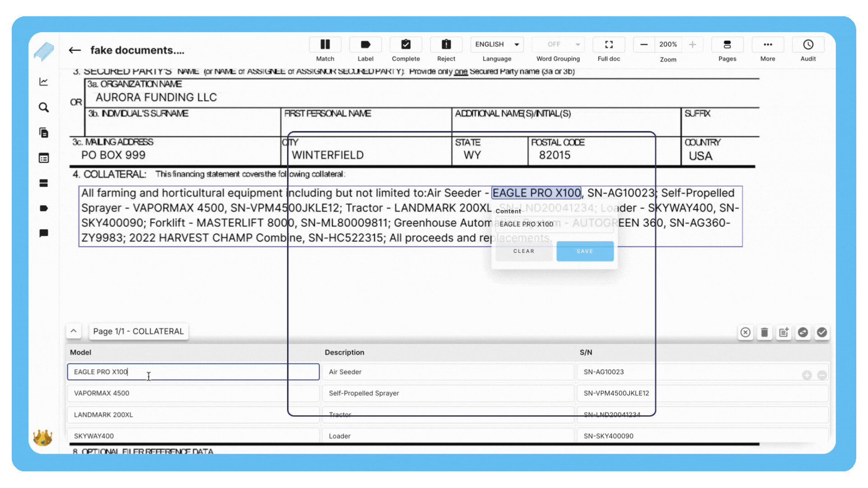Open the stacked rows sidebar icon
Viewport: 868px width, 488px height.
point(44,183)
